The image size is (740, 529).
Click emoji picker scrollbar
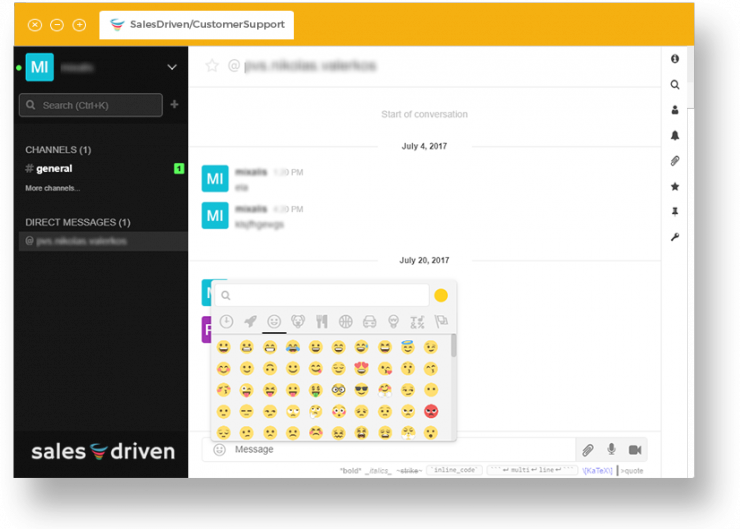point(454,345)
